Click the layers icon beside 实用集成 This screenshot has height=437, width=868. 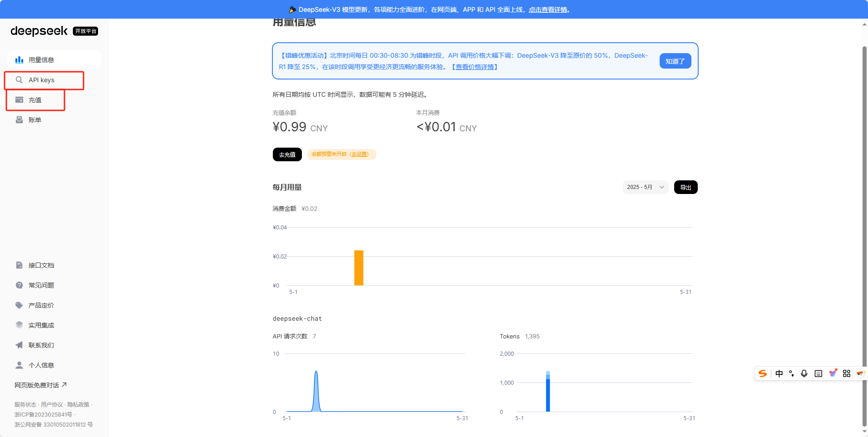(19, 325)
